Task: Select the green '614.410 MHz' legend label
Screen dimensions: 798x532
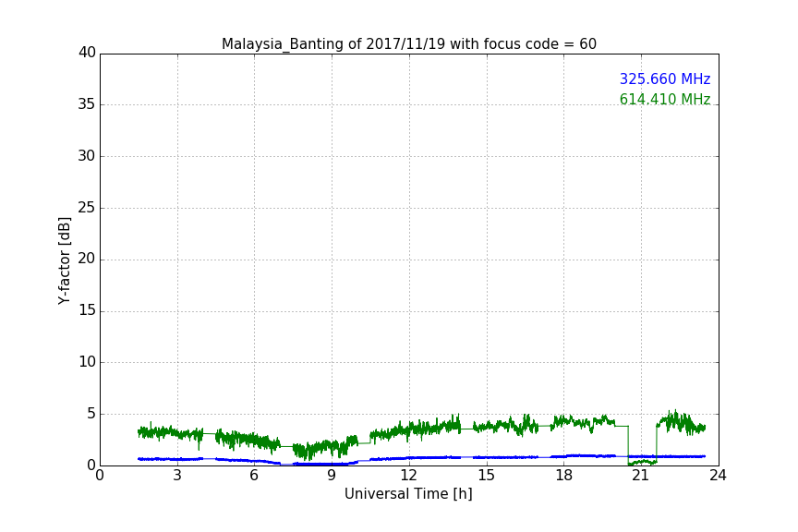Action: pos(665,99)
